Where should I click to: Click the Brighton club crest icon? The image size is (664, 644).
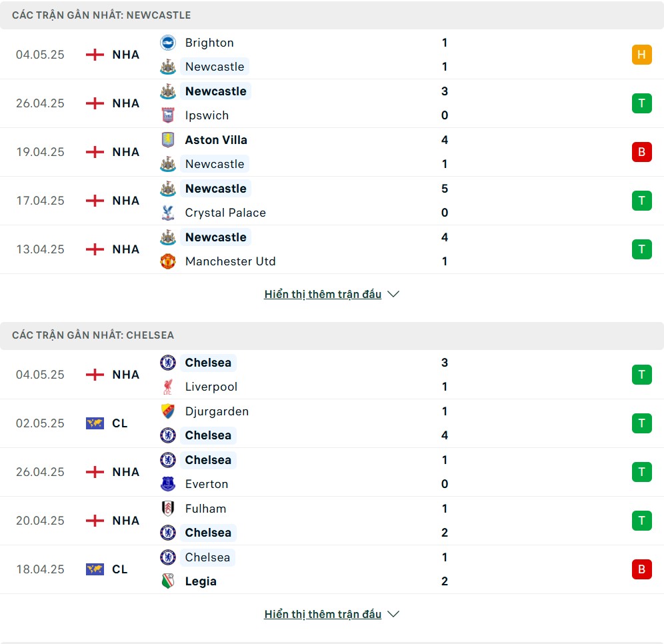tap(168, 43)
